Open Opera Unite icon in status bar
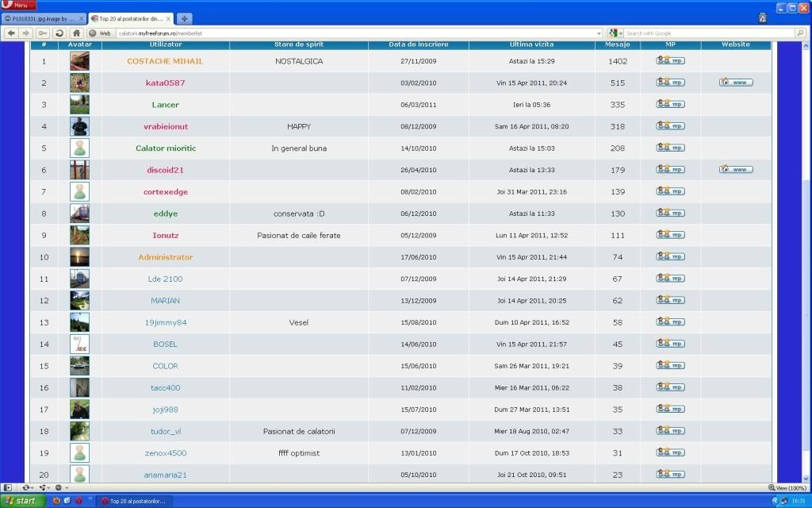 43,488
